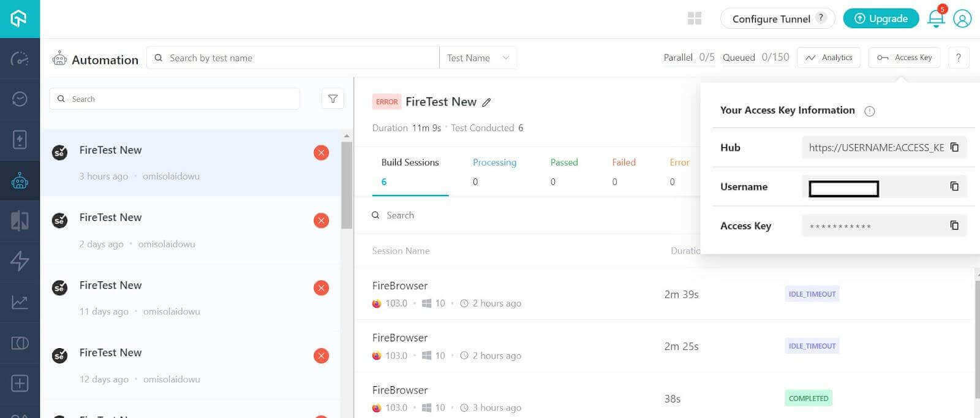
Task: Open the dashboard speedometer icon in sidebar
Action: [x=20, y=59]
